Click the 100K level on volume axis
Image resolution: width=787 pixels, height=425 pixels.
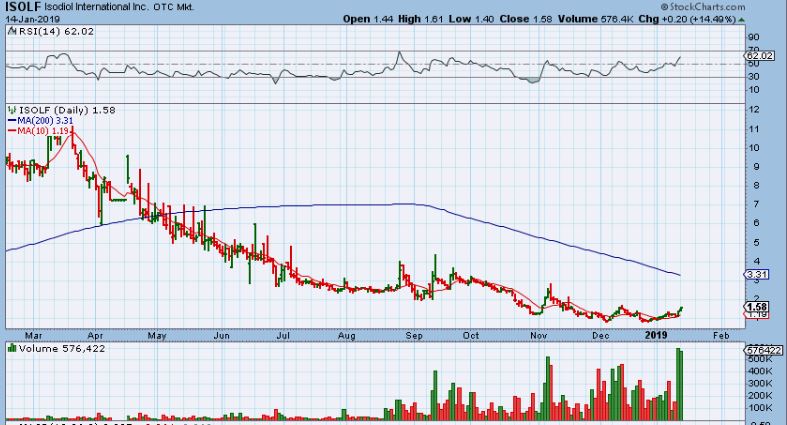pos(760,407)
